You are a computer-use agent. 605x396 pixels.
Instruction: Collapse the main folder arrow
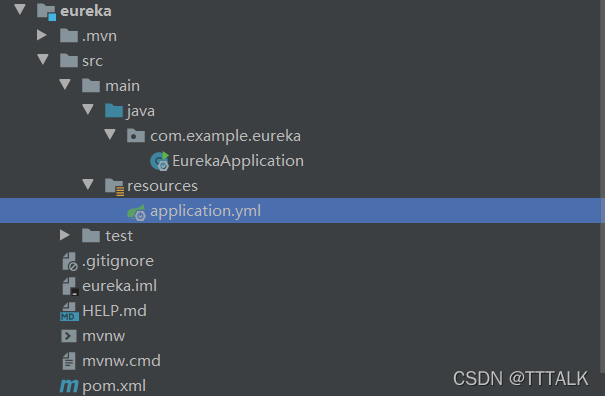[x=65, y=85]
